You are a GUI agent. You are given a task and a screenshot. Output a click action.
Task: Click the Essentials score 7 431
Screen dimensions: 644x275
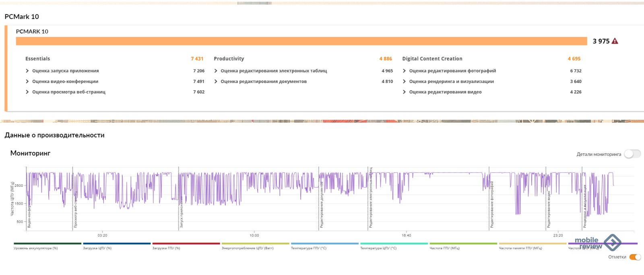click(197, 59)
